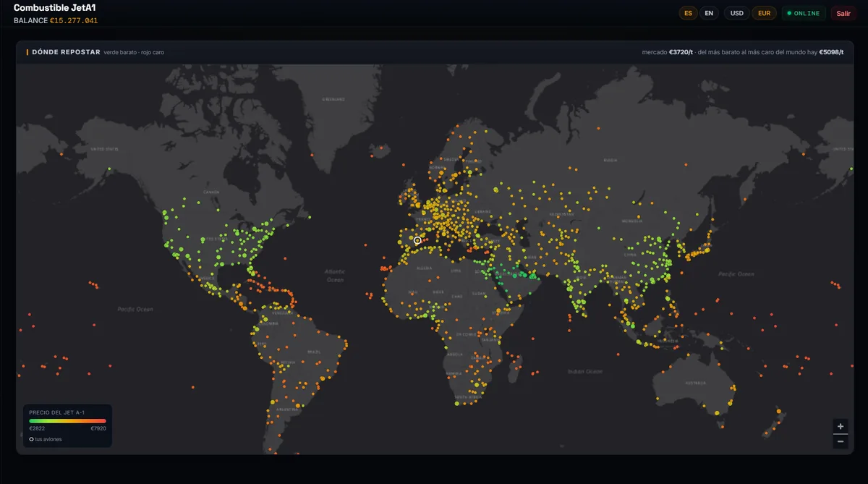
Task: Click the jet price gradient bar in legend
Action: [67, 420]
